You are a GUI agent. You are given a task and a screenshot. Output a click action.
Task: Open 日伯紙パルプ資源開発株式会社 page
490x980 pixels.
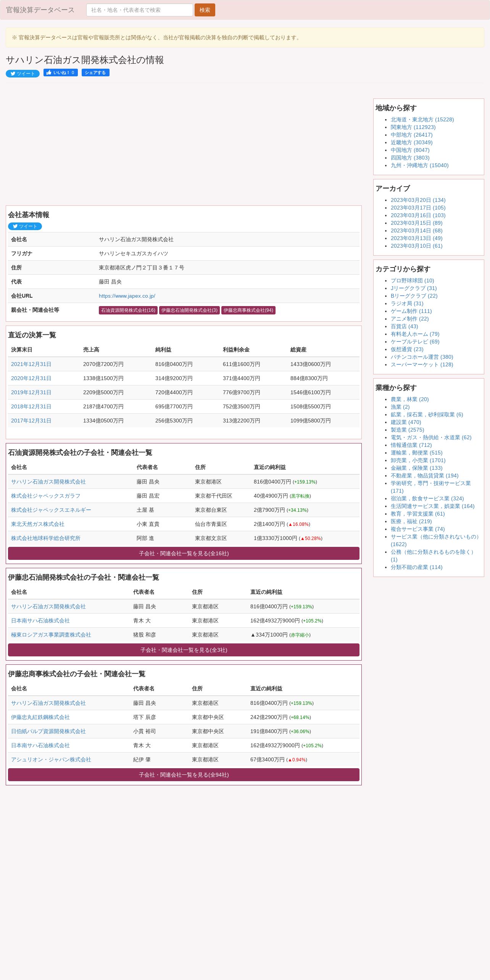48,731
